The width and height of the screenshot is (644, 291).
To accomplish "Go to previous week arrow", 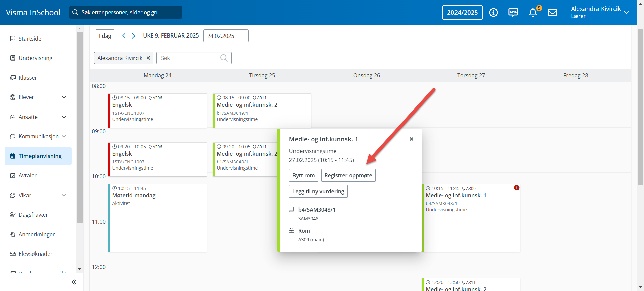I will (124, 36).
